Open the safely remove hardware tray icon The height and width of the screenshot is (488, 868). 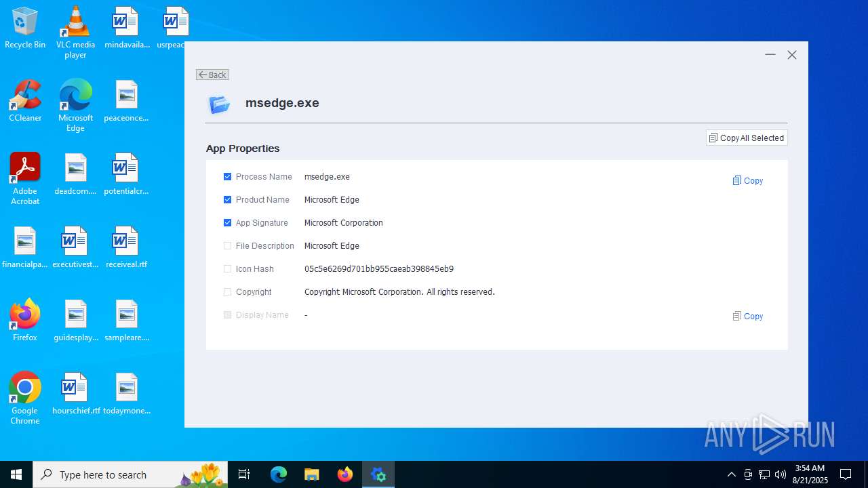click(748, 474)
